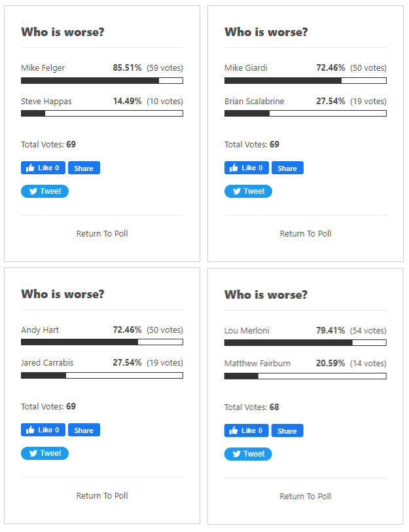Click Mike Felger's 85.51% result bar
Image resolution: width=409 pixels, height=532 pixels.
click(x=102, y=81)
